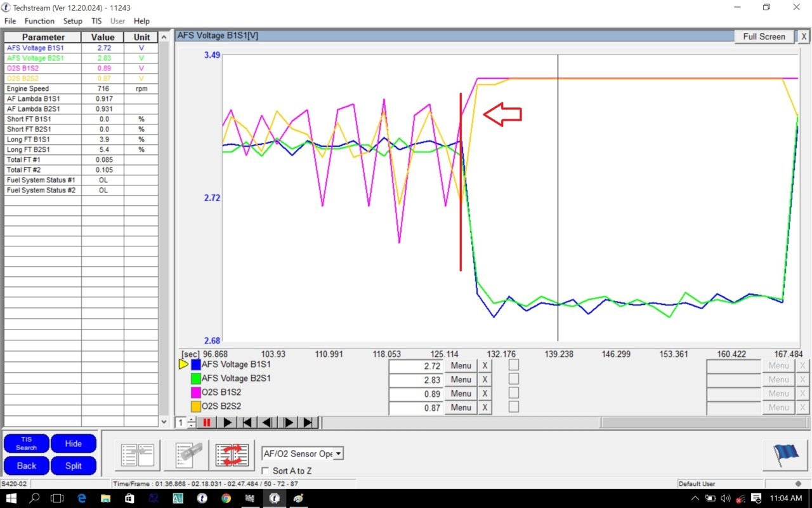The image size is (812, 508).
Task: Open the Action Center notifications icon
Action: tap(756, 498)
